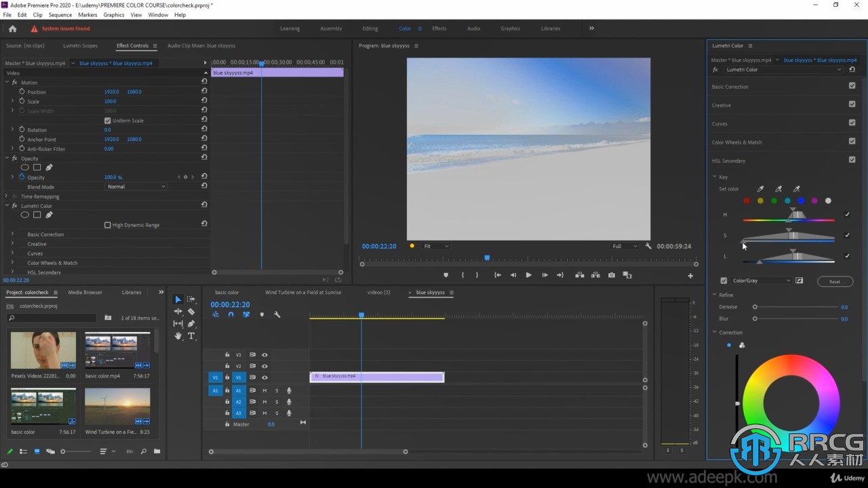868x488 pixels.
Task: Open Color/Gray mask mode dropdown
Action: tap(761, 281)
